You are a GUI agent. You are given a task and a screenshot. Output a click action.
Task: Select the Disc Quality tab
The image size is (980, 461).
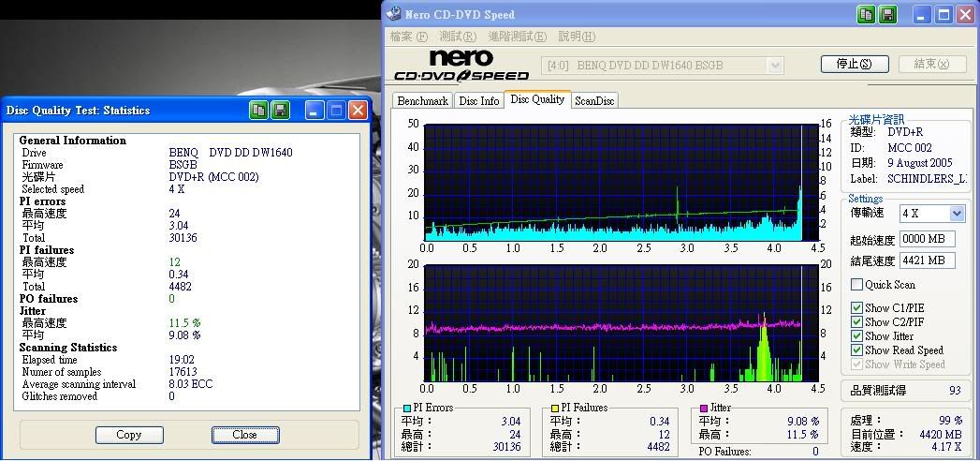pyautogui.click(x=537, y=99)
